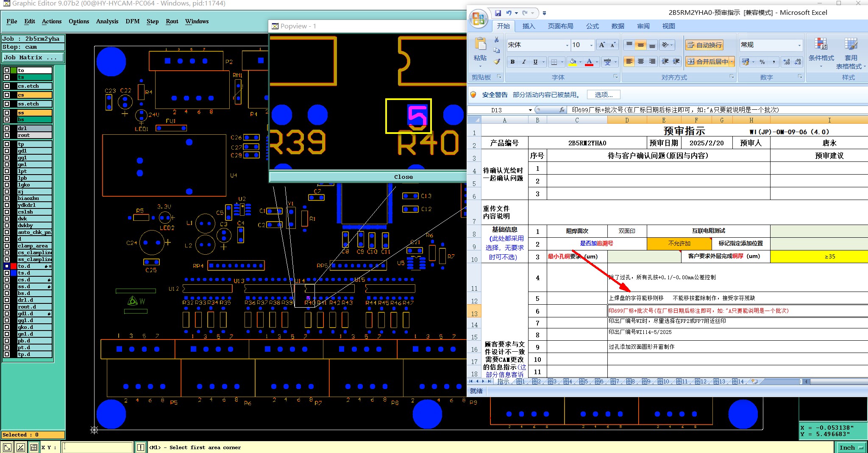Close the Popview window with Close button
Screen dimensions: 868x453
click(403, 177)
